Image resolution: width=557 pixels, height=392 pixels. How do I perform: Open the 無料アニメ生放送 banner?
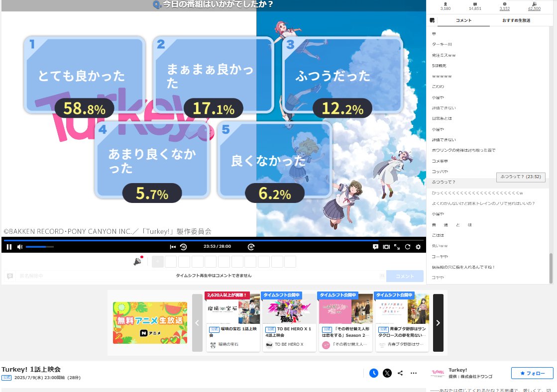150,323
